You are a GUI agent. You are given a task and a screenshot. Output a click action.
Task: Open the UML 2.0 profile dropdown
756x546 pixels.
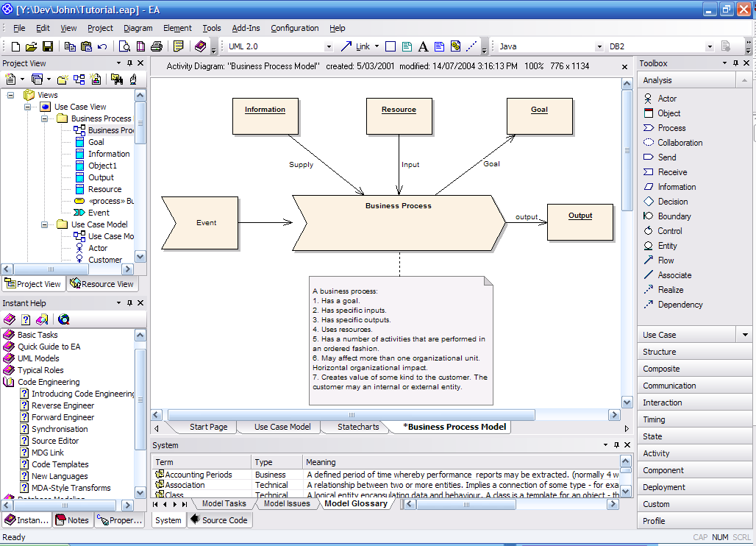[329, 46]
